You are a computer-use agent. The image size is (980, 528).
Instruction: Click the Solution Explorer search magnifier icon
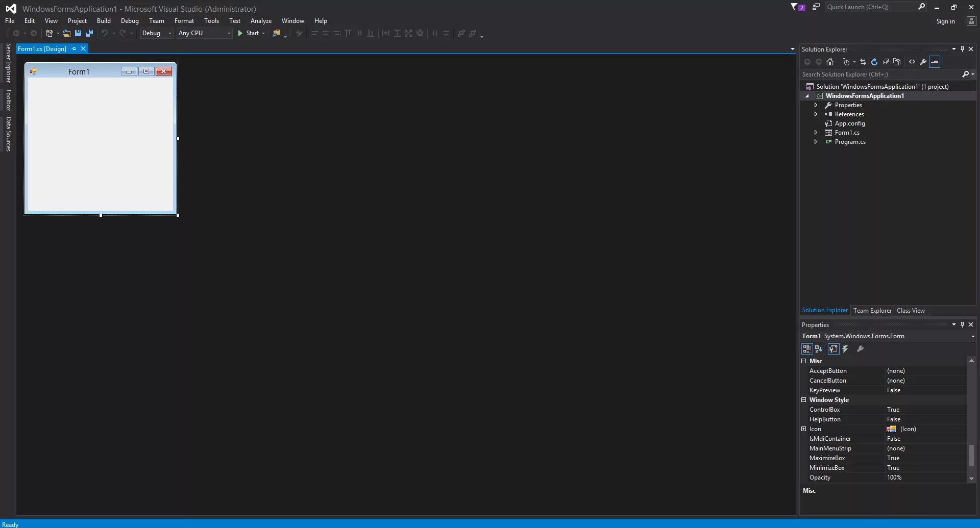click(x=965, y=74)
